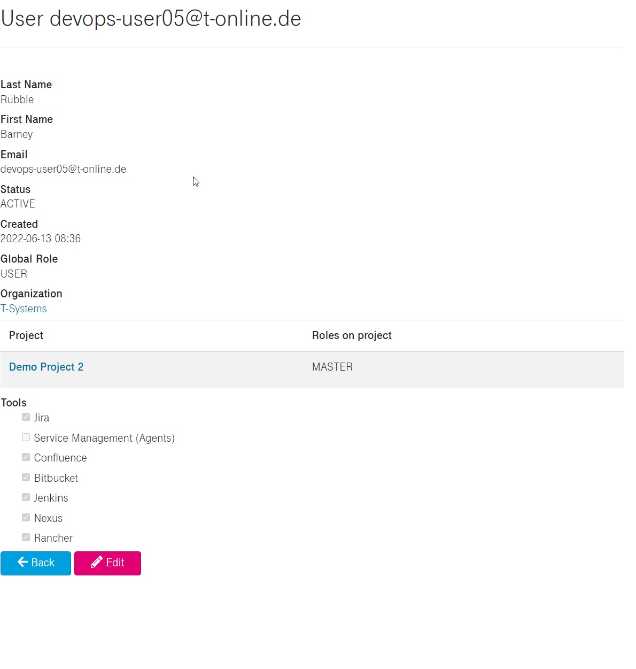Toggle the Jenkins checkbox

(x=26, y=497)
